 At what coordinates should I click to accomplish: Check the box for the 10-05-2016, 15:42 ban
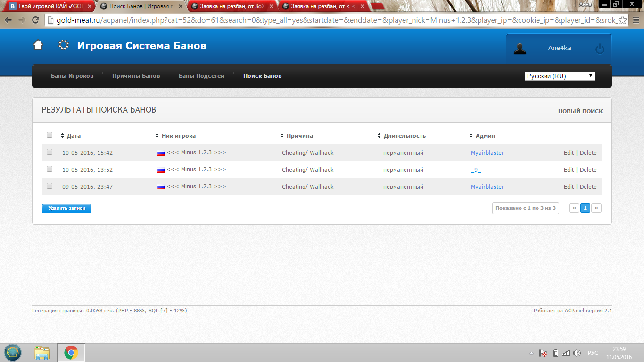click(50, 152)
